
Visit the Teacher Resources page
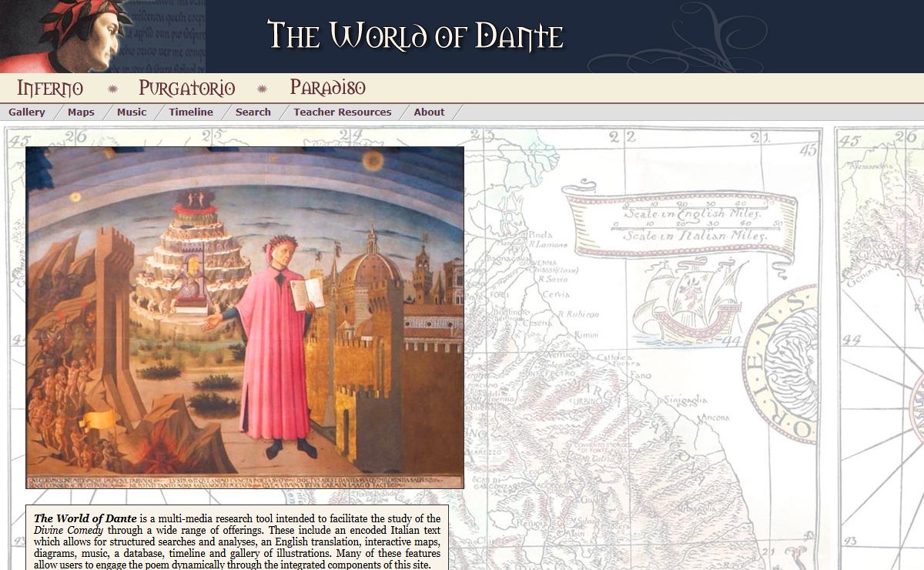click(342, 112)
